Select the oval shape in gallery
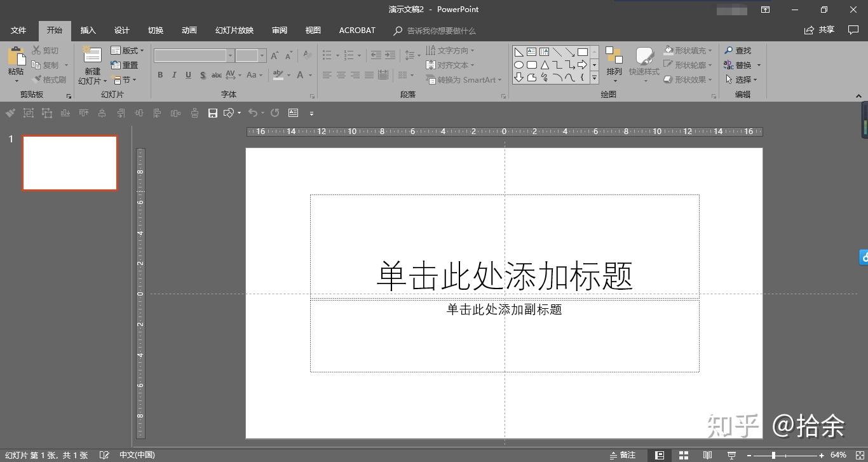The image size is (868, 462). [x=519, y=65]
